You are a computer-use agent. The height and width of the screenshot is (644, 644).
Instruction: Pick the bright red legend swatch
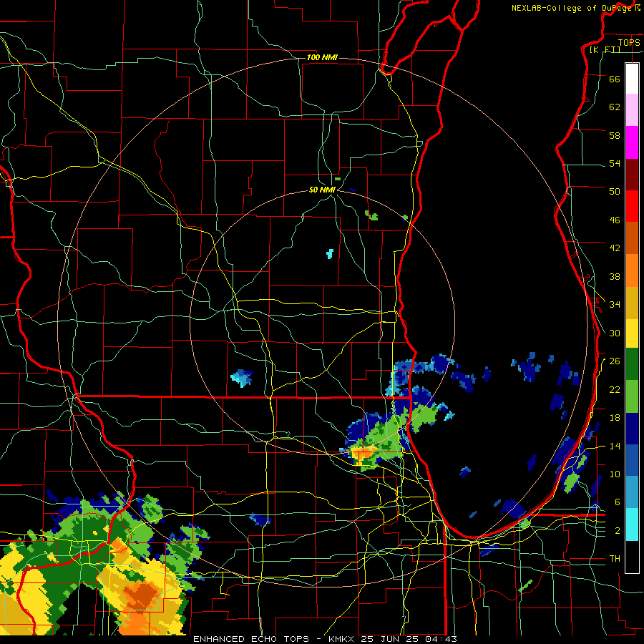pyautogui.click(x=632, y=206)
